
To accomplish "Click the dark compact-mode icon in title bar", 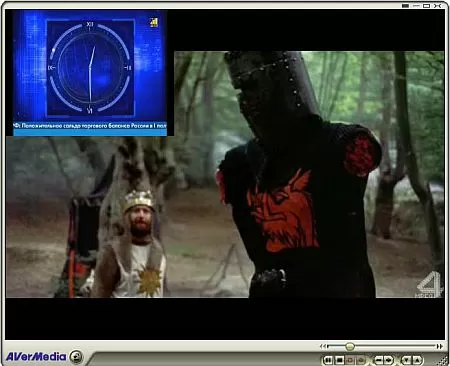I will pyautogui.click(x=405, y=6).
